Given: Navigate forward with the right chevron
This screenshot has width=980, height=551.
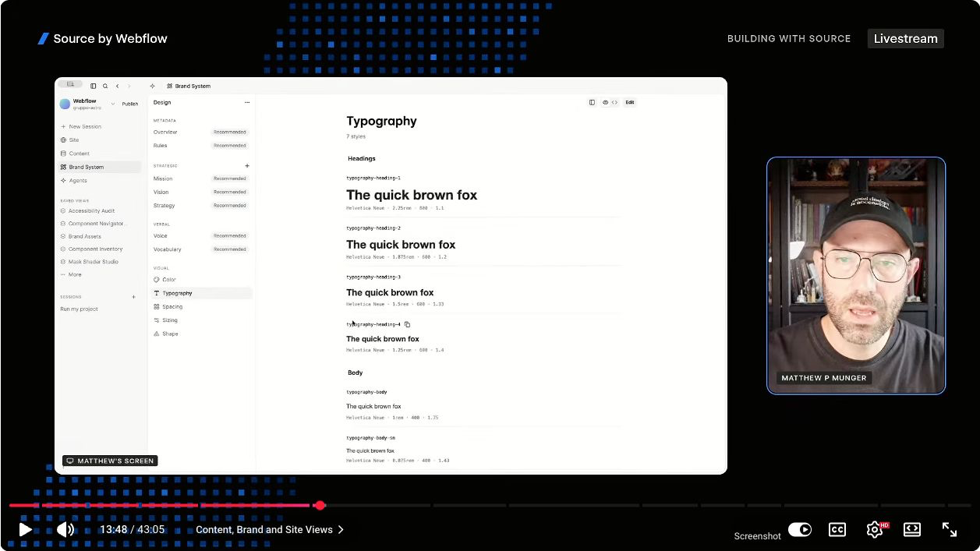Looking at the screenshot, I should coord(129,87).
